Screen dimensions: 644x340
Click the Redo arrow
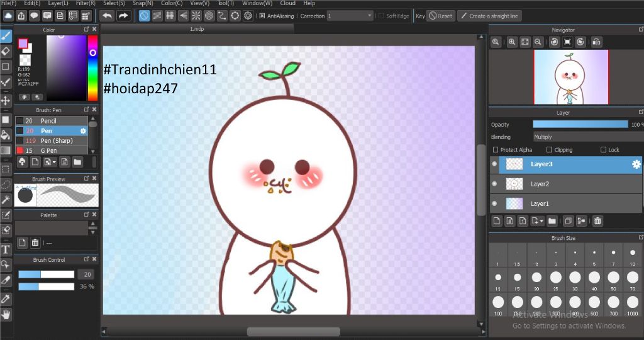point(123,16)
